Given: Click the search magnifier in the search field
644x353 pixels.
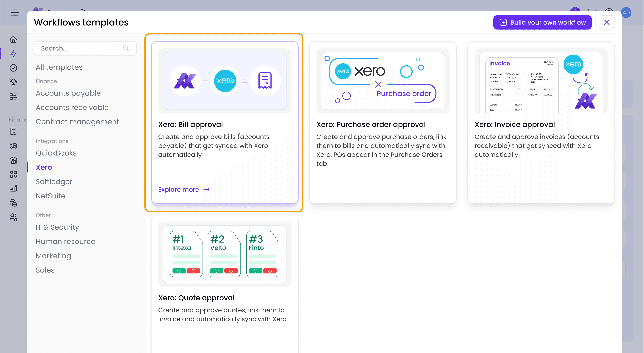Looking at the screenshot, I should click(126, 48).
